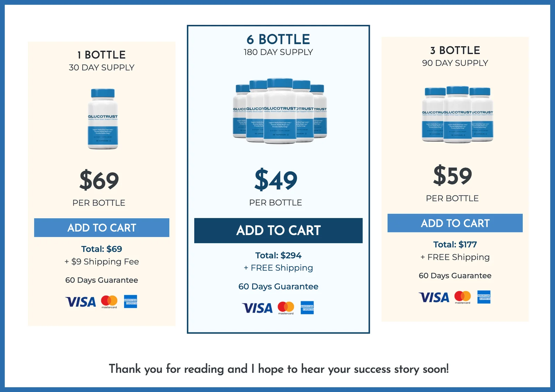Click the 6 BOTTLE heading
Screen dimensions: 555x392
click(x=278, y=40)
